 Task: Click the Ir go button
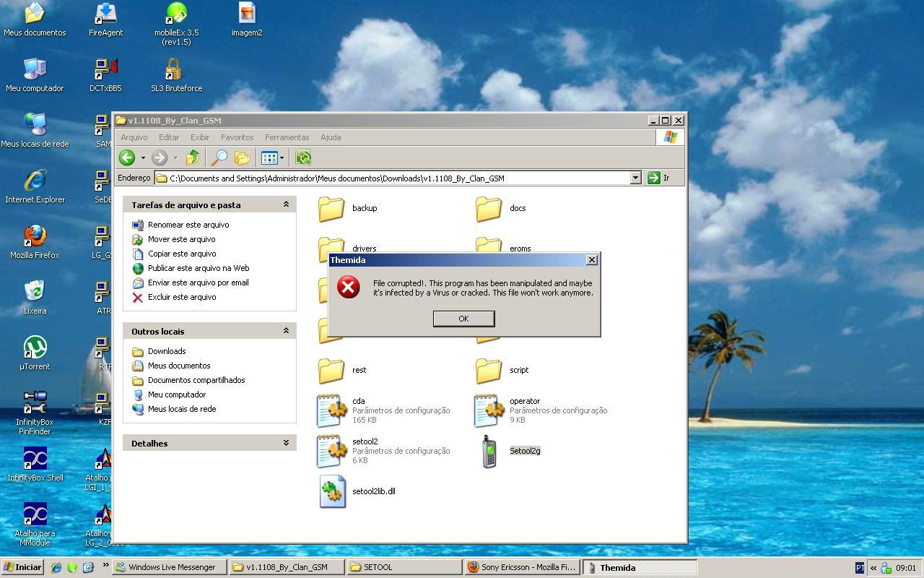point(658,178)
